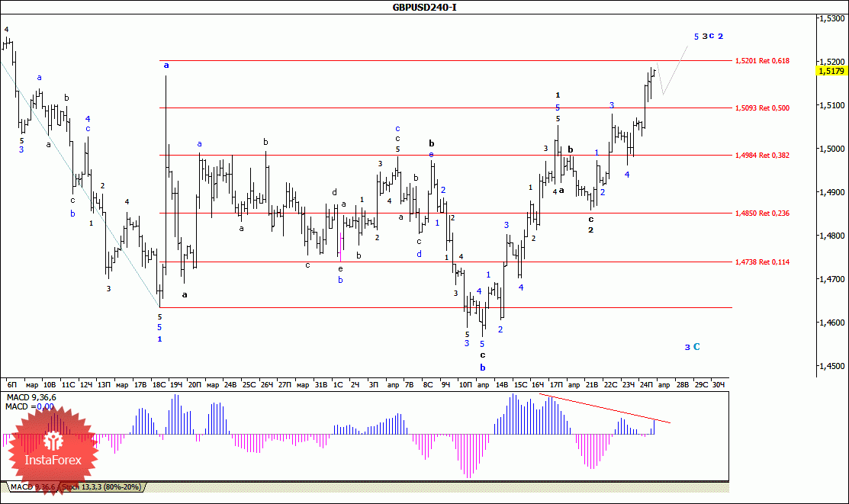This screenshot has width=849, height=504.
Task: Click the 1,4600 price axis value
Action: click(x=831, y=323)
